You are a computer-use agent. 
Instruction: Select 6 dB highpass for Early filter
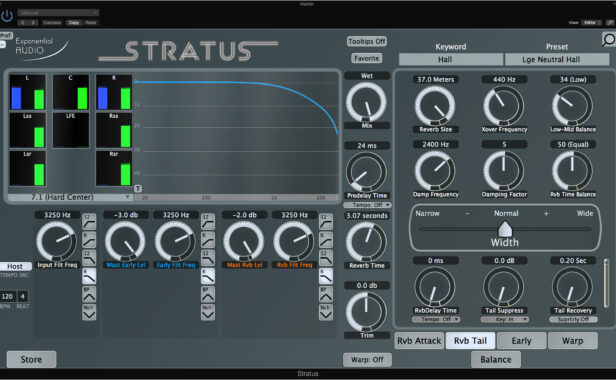(208, 240)
